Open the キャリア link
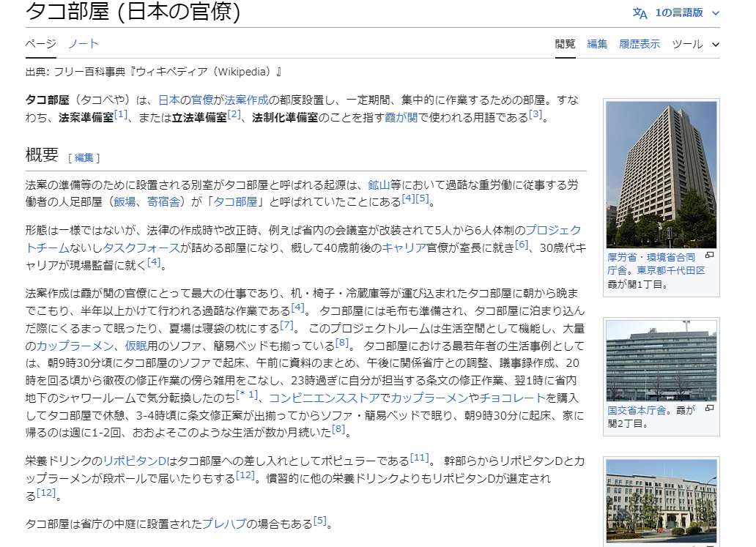The image size is (756, 547). pos(404,248)
